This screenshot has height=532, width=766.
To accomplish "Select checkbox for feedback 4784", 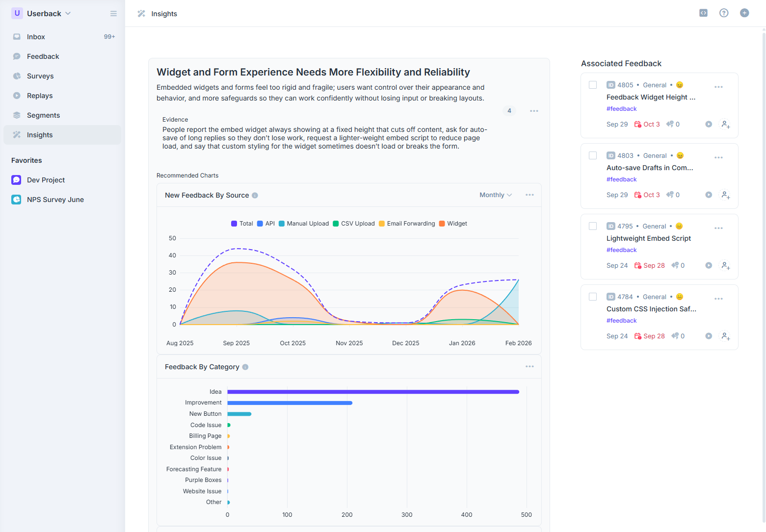I will (x=593, y=297).
